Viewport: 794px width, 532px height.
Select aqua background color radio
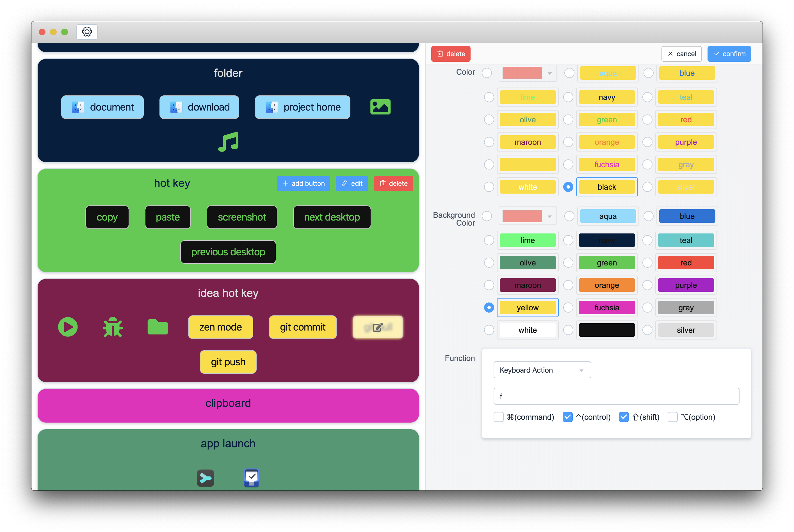point(569,216)
